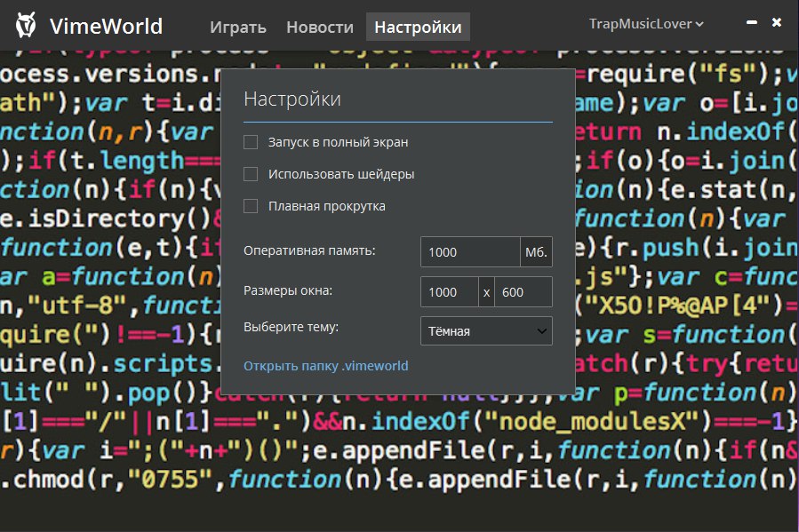Select the Настройки tab
Viewport: 799px width, 532px height.
[418, 27]
